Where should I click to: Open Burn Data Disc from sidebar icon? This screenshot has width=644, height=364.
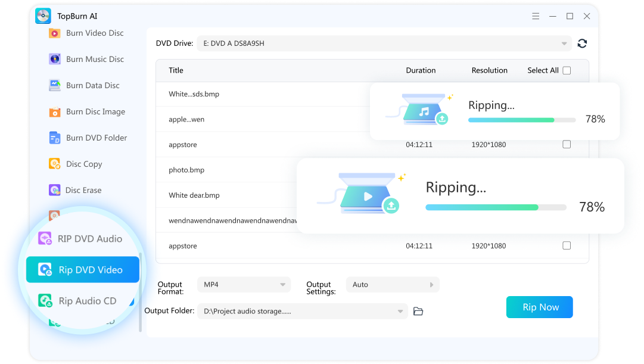(x=55, y=85)
